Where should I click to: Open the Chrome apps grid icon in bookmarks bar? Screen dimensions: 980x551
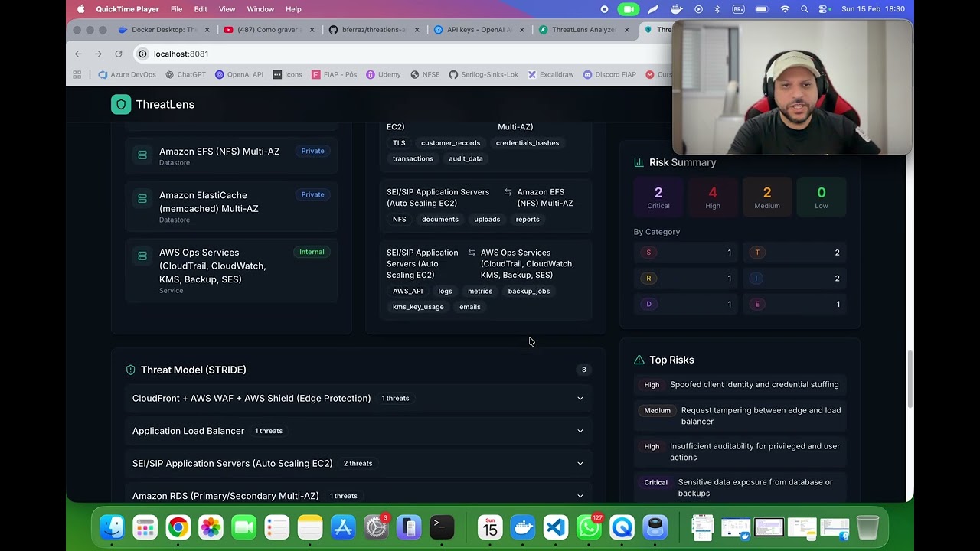[x=77, y=74]
